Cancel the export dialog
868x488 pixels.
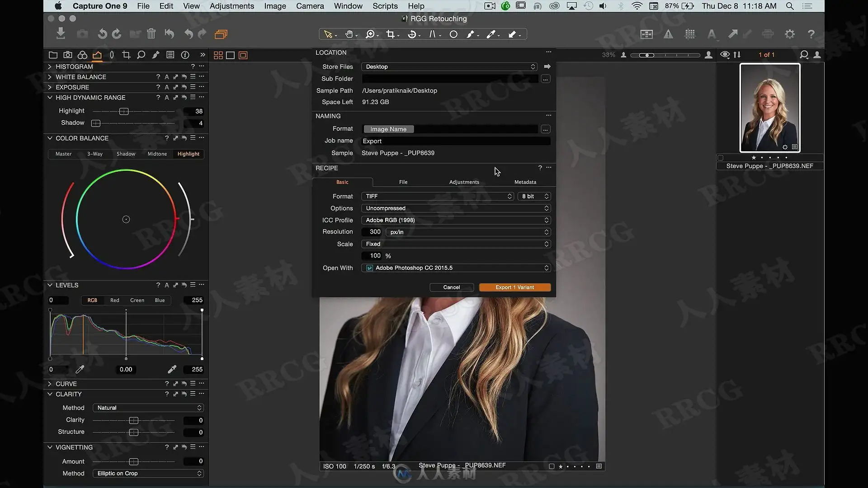point(452,287)
